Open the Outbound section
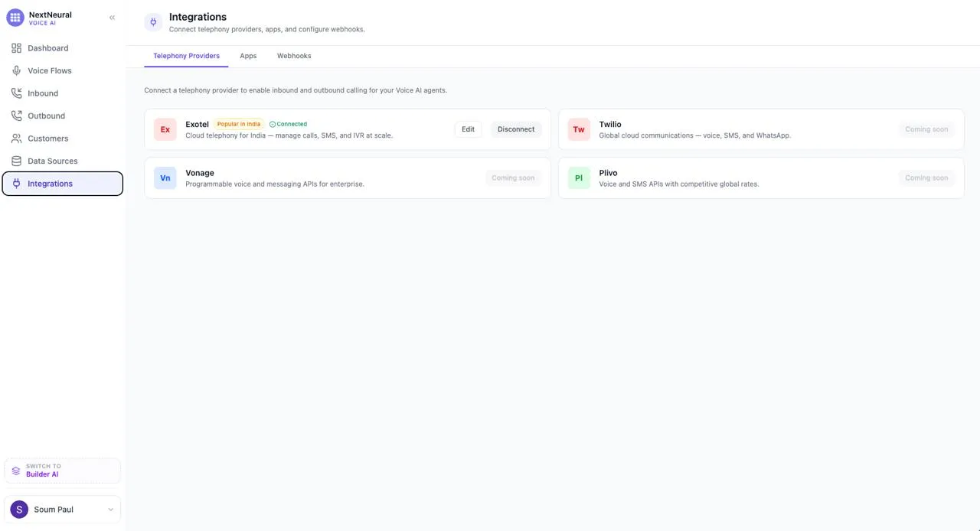This screenshot has width=980, height=531. coord(63,116)
